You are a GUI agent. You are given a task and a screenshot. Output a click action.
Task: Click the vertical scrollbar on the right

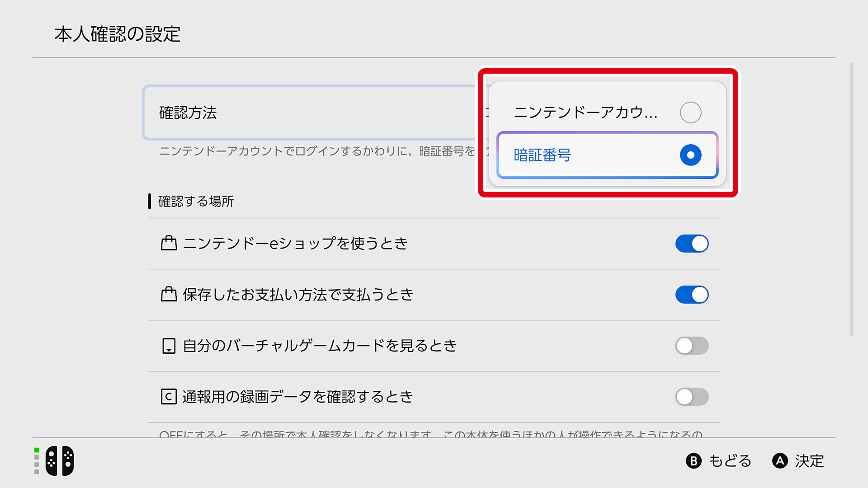coord(852,199)
